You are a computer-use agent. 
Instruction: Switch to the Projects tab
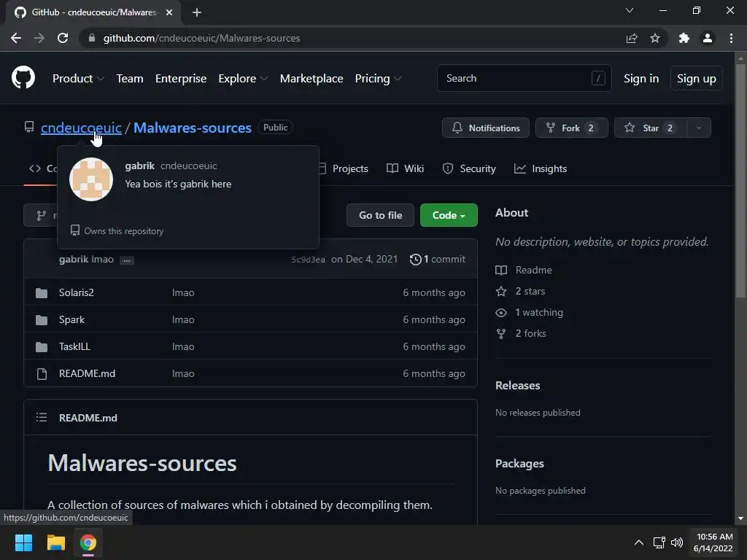pos(344,168)
